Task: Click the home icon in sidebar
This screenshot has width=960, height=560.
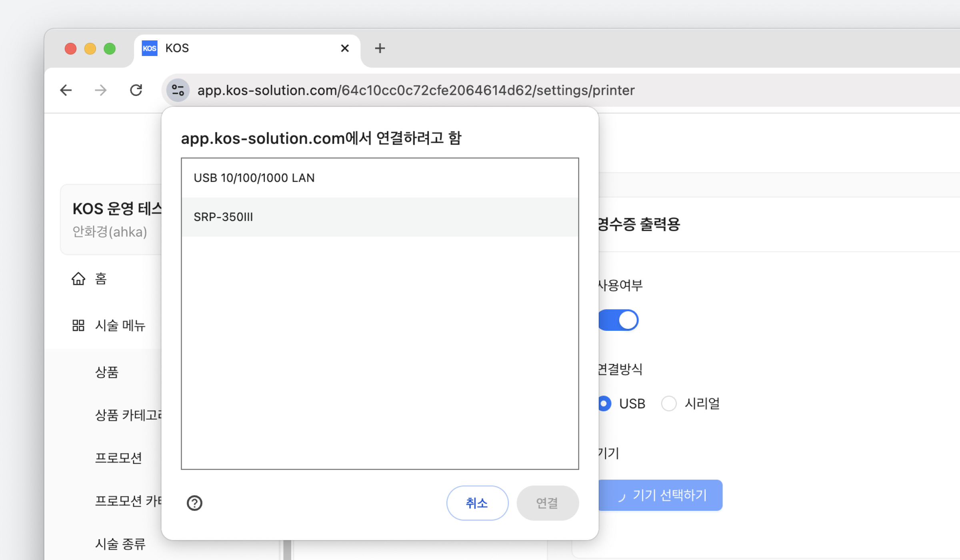Action: coord(78,278)
